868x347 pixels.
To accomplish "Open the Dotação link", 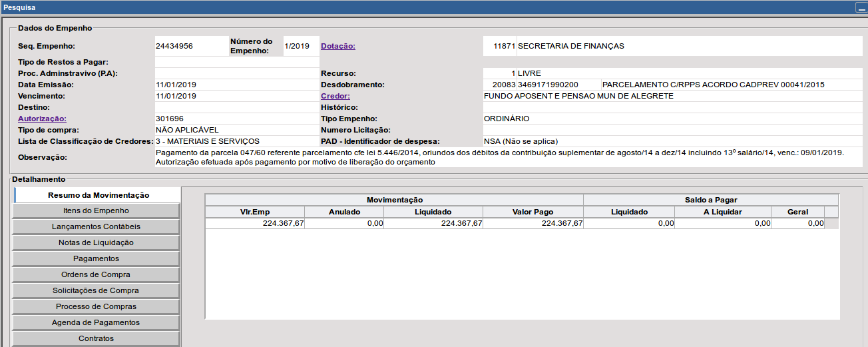I will (338, 46).
